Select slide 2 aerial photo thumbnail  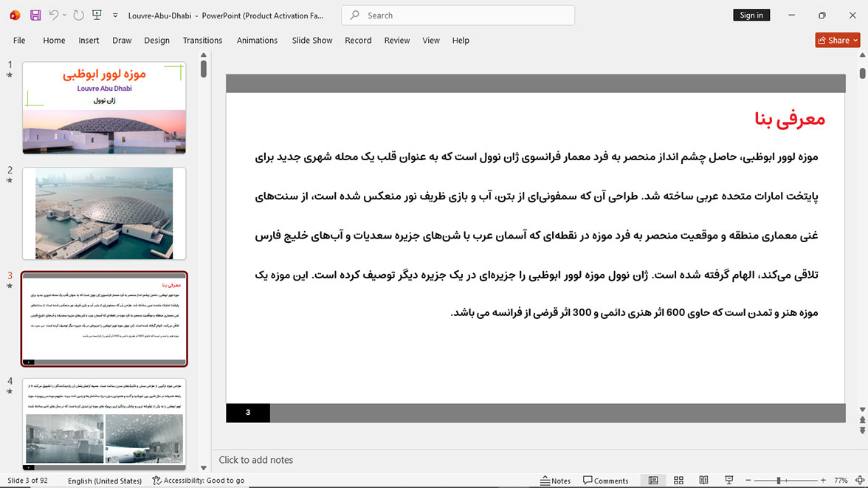(x=104, y=213)
